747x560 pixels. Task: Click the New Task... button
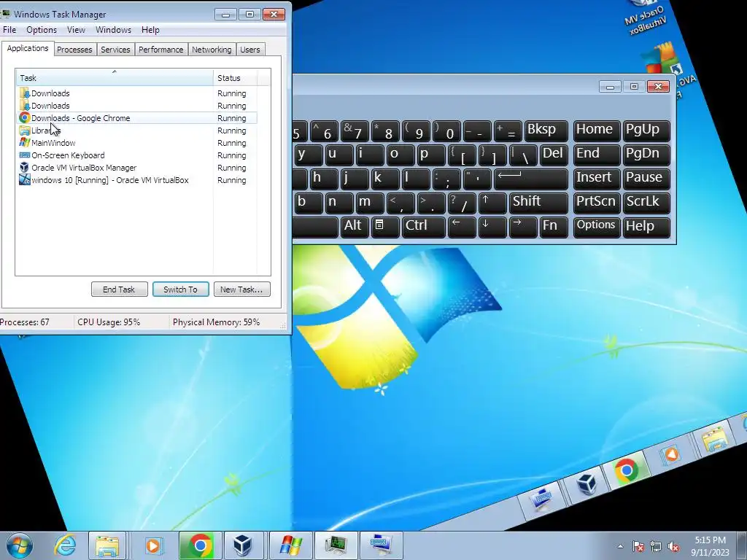click(241, 289)
